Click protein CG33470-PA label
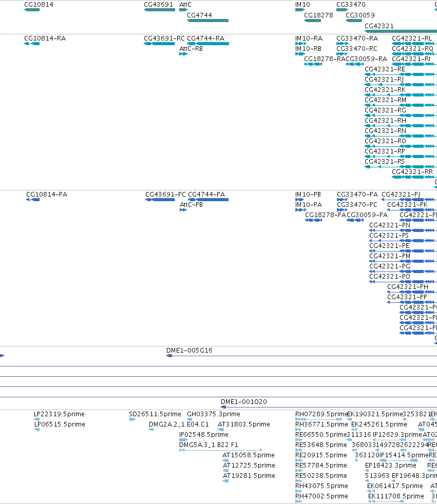437x504 pixels. click(x=357, y=195)
